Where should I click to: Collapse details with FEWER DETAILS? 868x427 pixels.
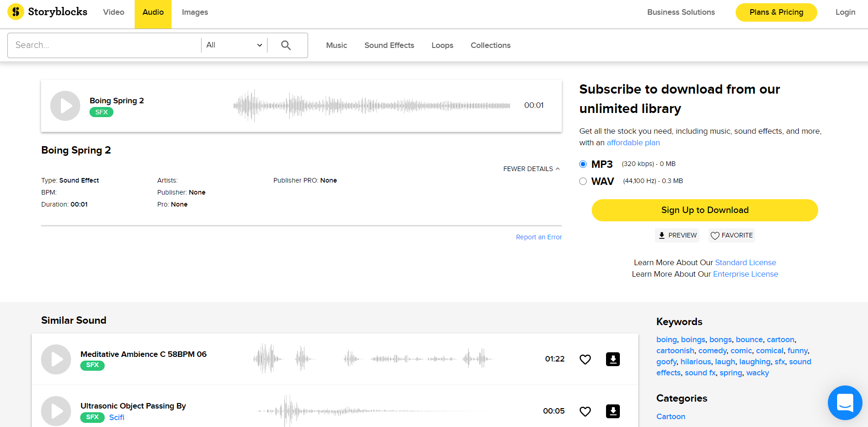click(x=531, y=169)
